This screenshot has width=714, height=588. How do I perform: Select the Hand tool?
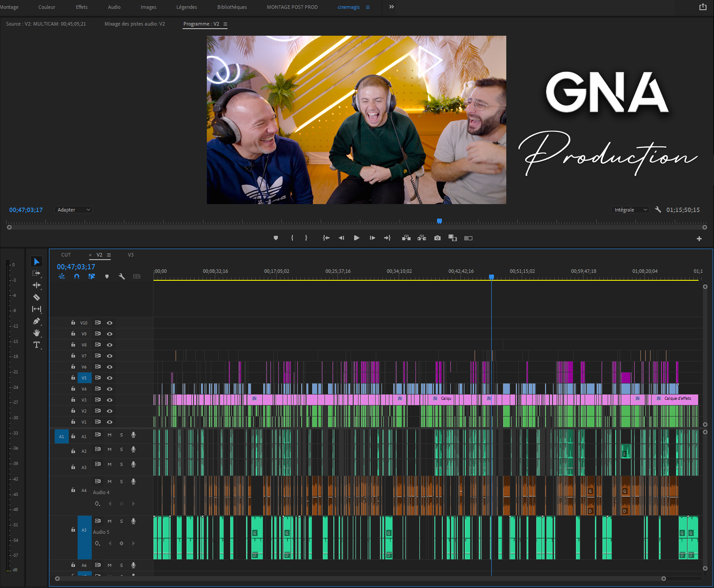point(37,333)
